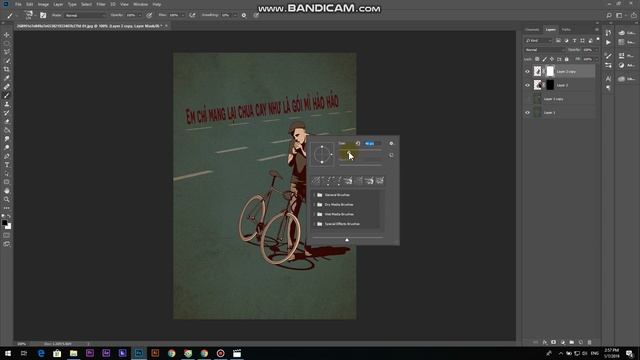
Task: Show the hidden Layer 1 copy
Action: point(527,99)
